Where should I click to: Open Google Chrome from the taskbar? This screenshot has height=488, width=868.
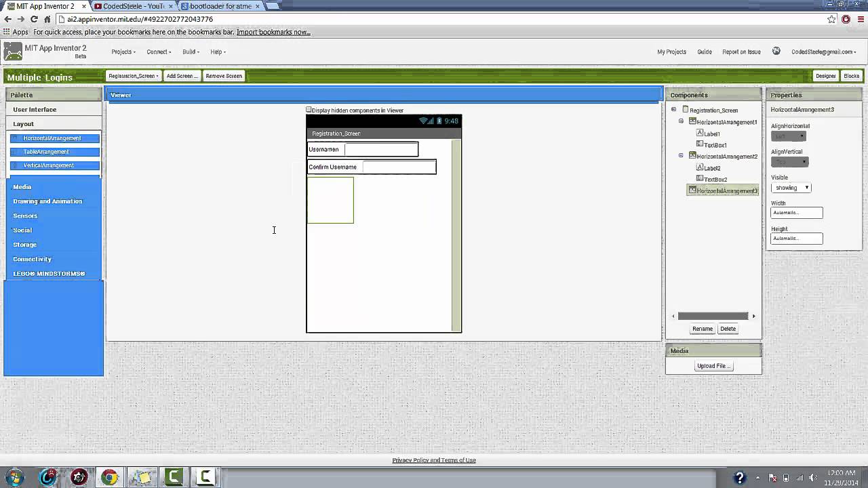coord(110,477)
